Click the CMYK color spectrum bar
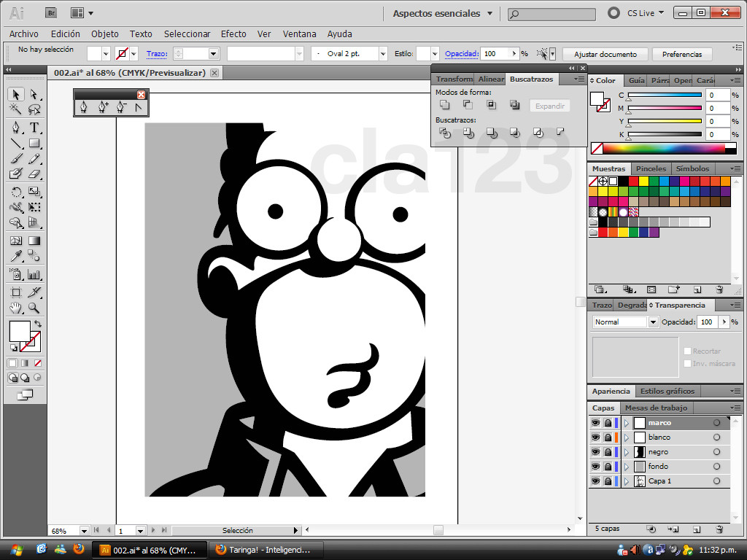Screen dimensions: 747x560 pos(664,148)
